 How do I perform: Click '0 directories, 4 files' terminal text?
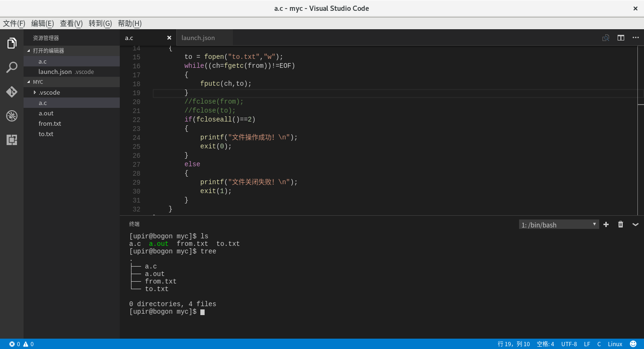click(x=173, y=304)
